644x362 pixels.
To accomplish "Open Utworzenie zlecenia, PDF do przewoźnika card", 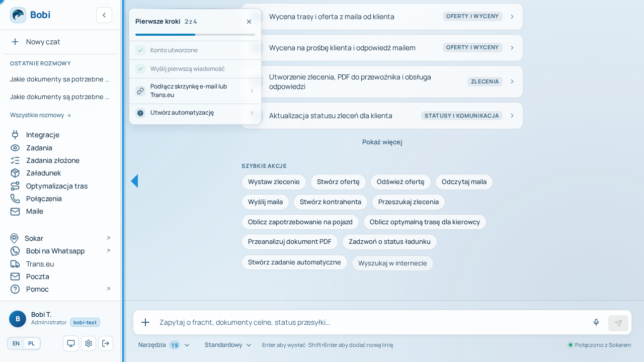I will tap(382, 81).
